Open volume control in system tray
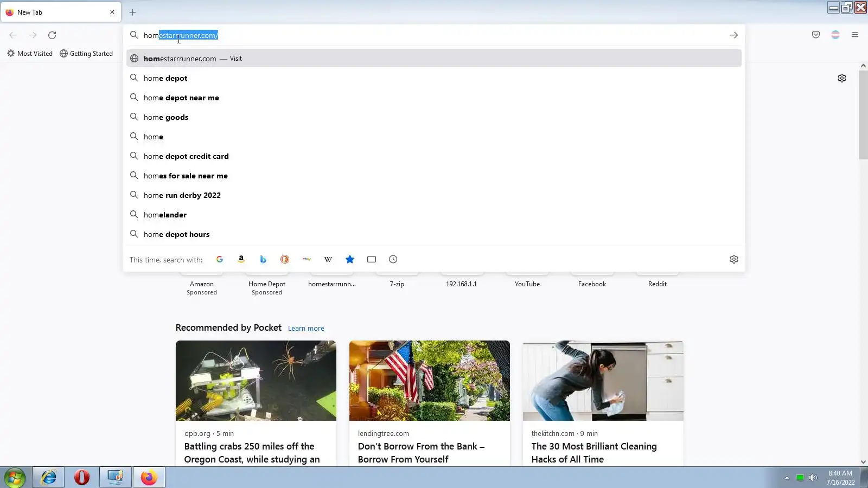The width and height of the screenshot is (868, 488). (813, 478)
